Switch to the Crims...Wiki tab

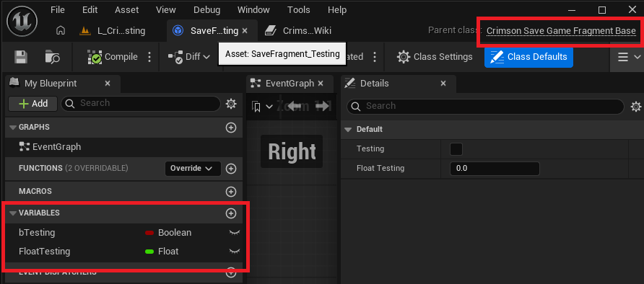(299, 31)
